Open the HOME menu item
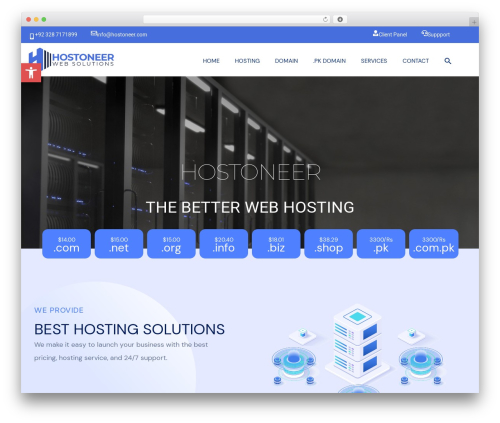This screenshot has height=423, width=500. point(211,61)
